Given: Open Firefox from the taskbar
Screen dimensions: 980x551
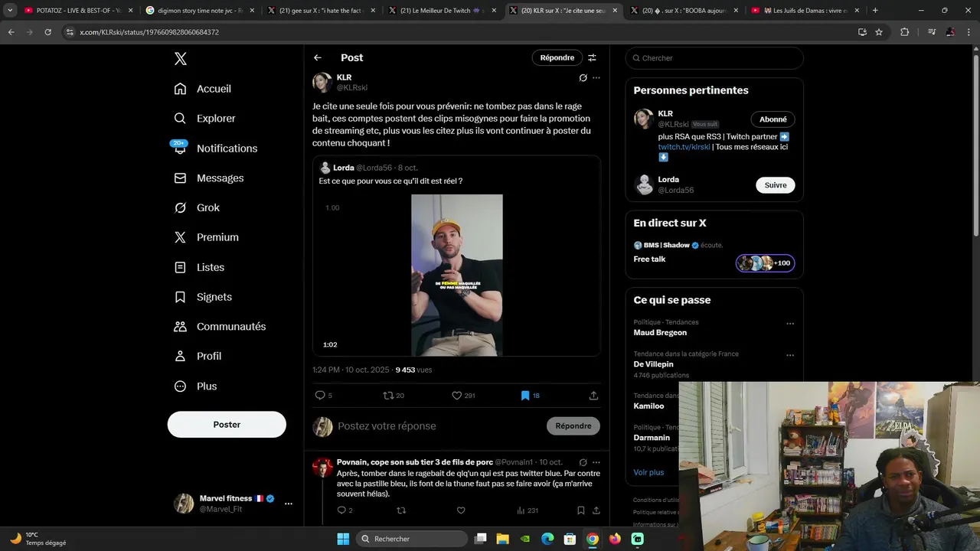Looking at the screenshot, I should (x=615, y=539).
